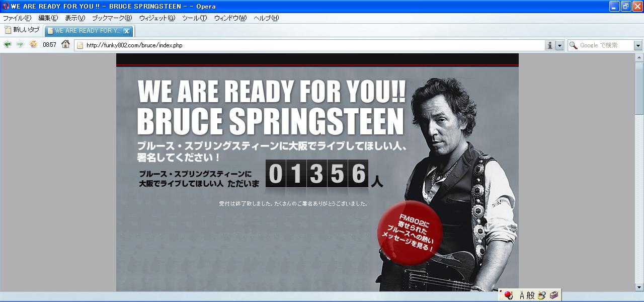Screen dimensions: 644x302
Task: Close the WE ARE READY FOR Y... tab
Action: [126, 31]
